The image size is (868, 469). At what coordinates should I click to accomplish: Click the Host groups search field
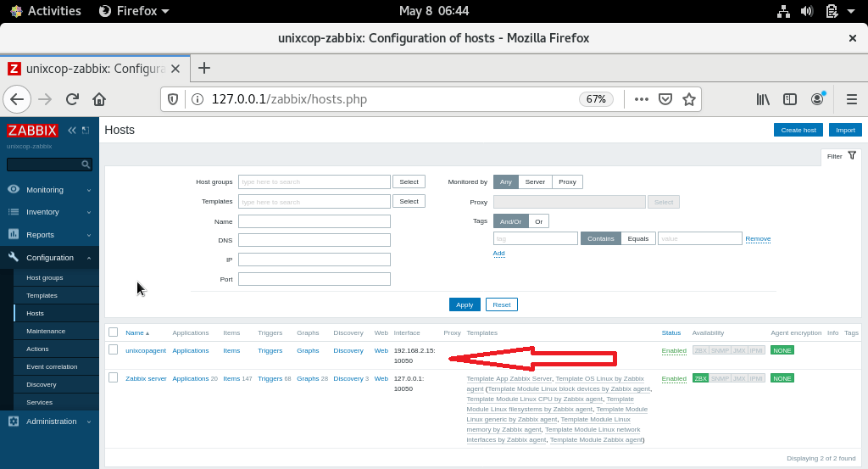314,181
